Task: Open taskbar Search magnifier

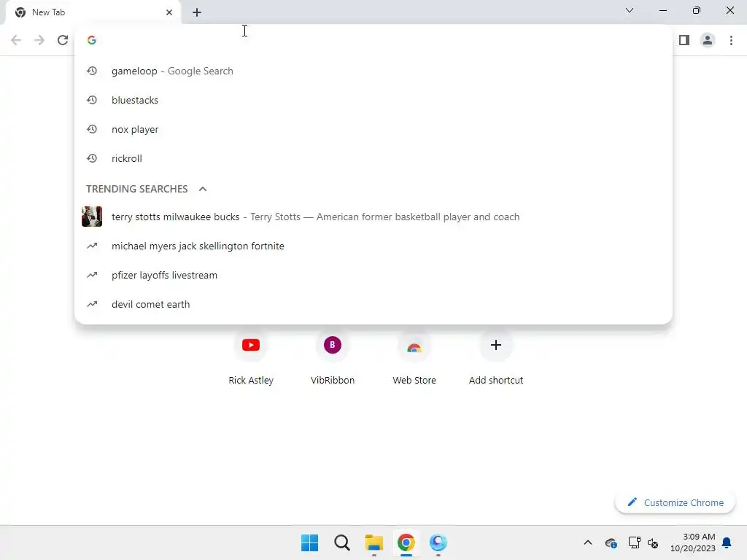Action: (341, 542)
